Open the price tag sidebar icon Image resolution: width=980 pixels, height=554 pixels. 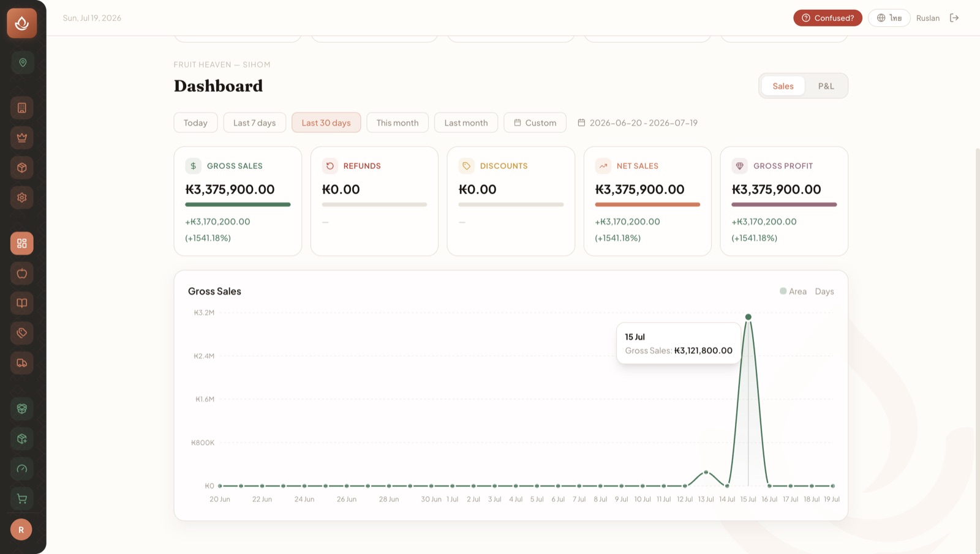pyautogui.click(x=22, y=333)
